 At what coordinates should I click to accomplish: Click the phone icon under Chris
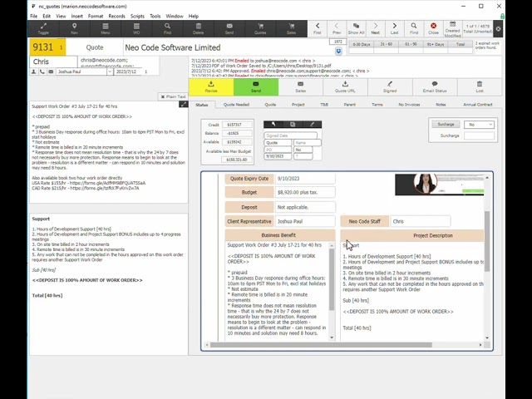pyautogui.click(x=42, y=71)
